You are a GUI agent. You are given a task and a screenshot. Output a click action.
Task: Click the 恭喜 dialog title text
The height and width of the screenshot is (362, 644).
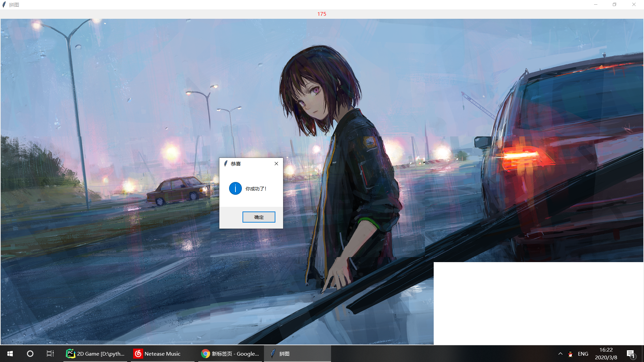pyautogui.click(x=236, y=164)
